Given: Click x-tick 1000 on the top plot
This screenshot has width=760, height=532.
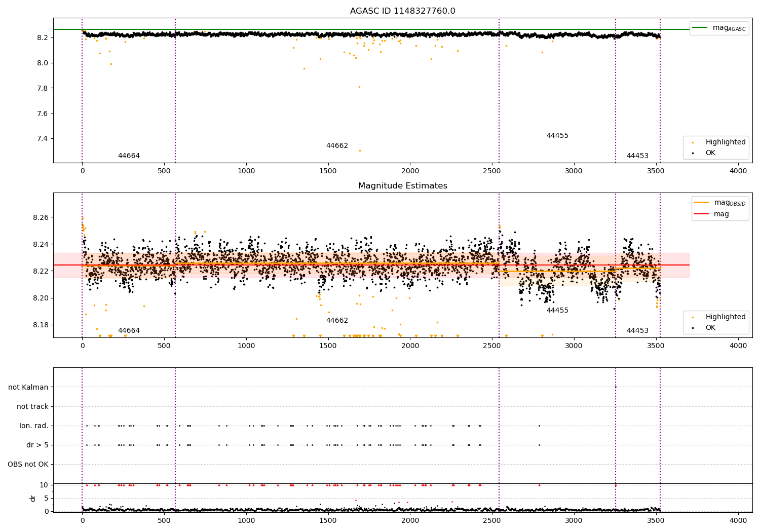Looking at the screenshot, I should click(246, 171).
